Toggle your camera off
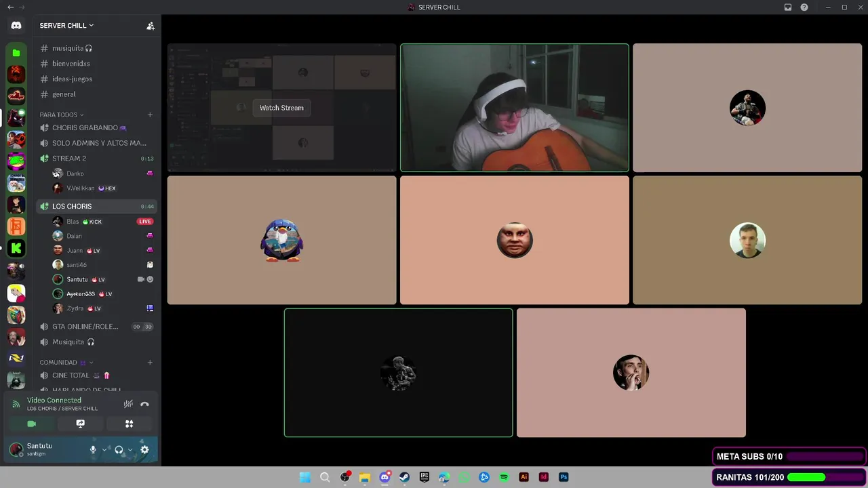The width and height of the screenshot is (868, 488). [x=31, y=424]
